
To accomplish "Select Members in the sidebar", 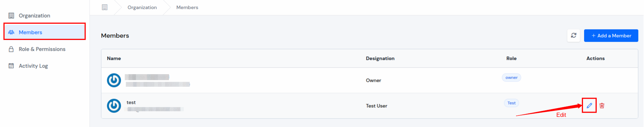I will coord(45,32).
